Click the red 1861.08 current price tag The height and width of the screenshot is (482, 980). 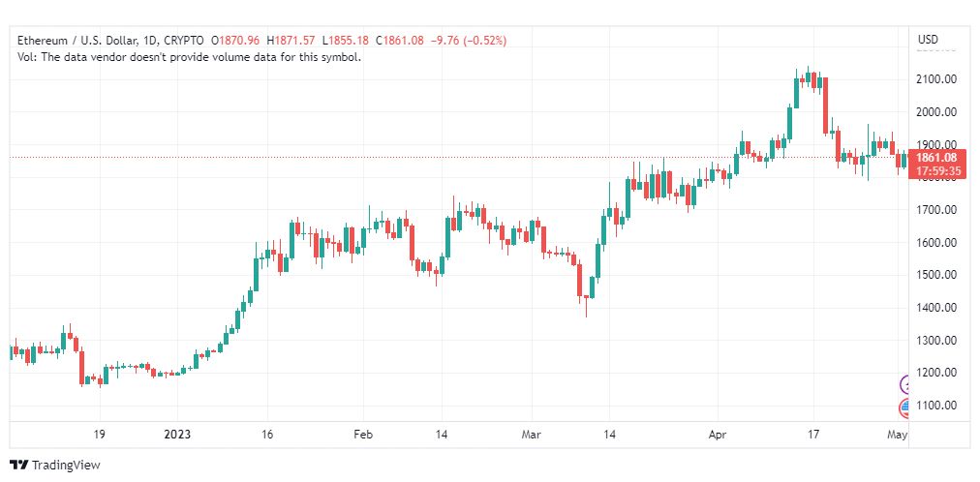[936, 158]
